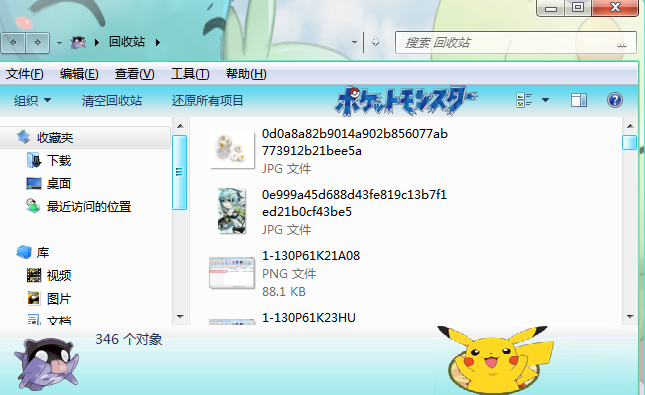Open the 组织 dropdown
This screenshot has height=395, width=645.
click(x=32, y=100)
